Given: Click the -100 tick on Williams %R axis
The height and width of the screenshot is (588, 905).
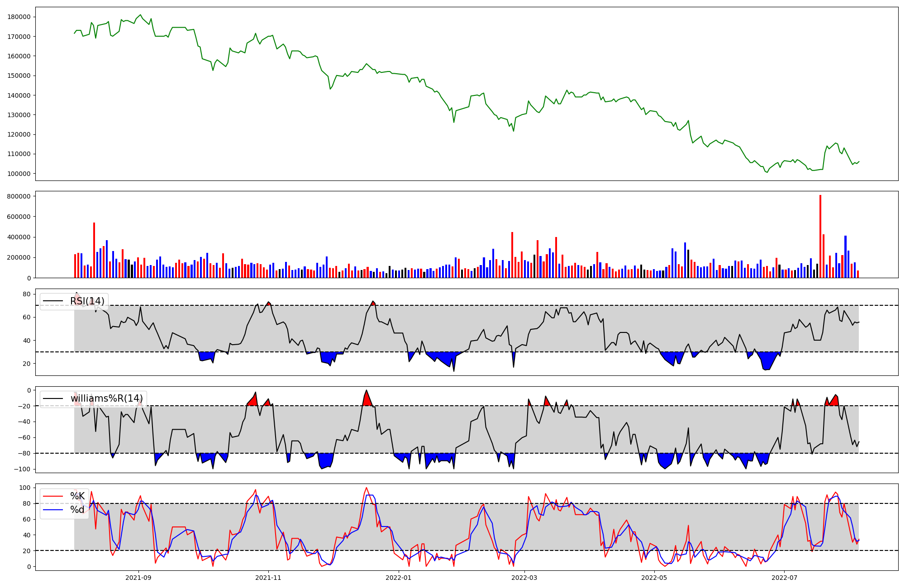Looking at the screenshot, I should coord(23,469).
